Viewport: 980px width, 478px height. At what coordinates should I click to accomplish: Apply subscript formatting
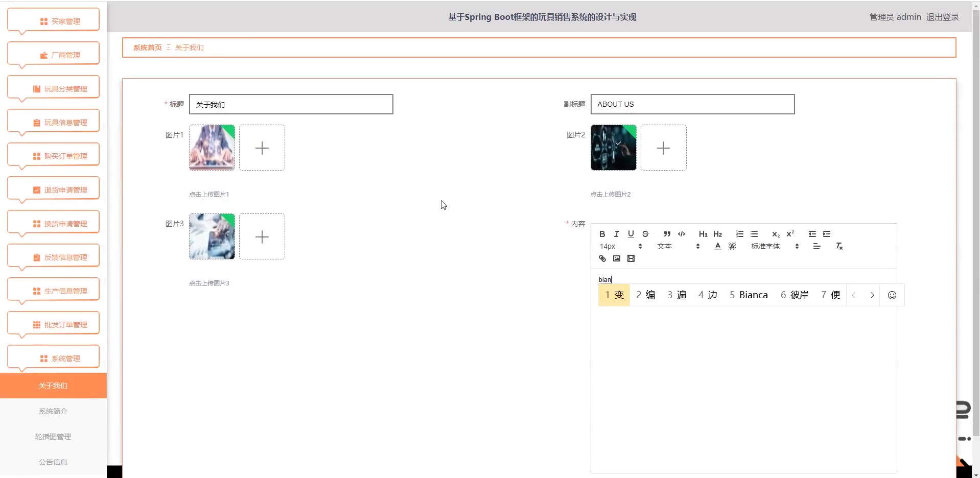click(x=776, y=234)
